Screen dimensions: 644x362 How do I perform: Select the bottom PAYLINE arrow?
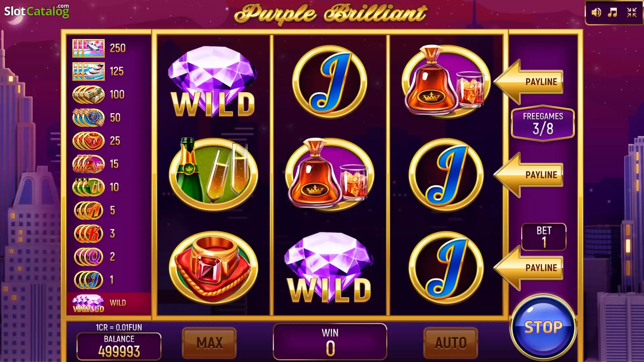click(x=528, y=268)
